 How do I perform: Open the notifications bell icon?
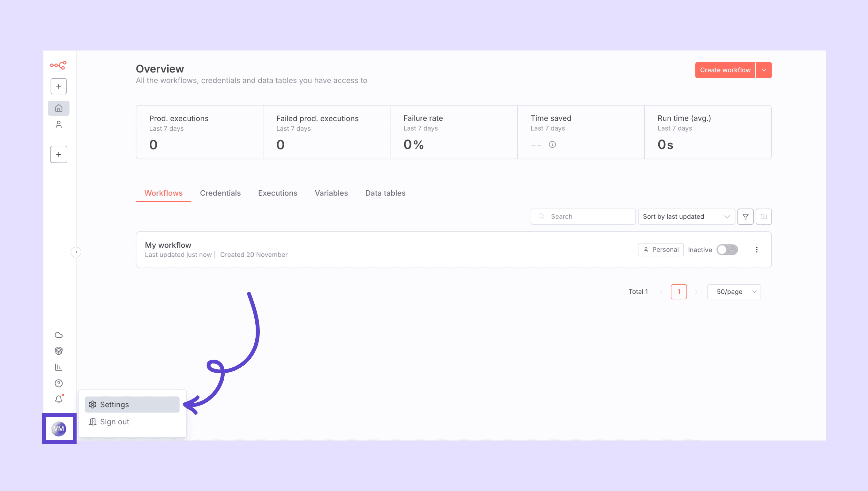59,399
